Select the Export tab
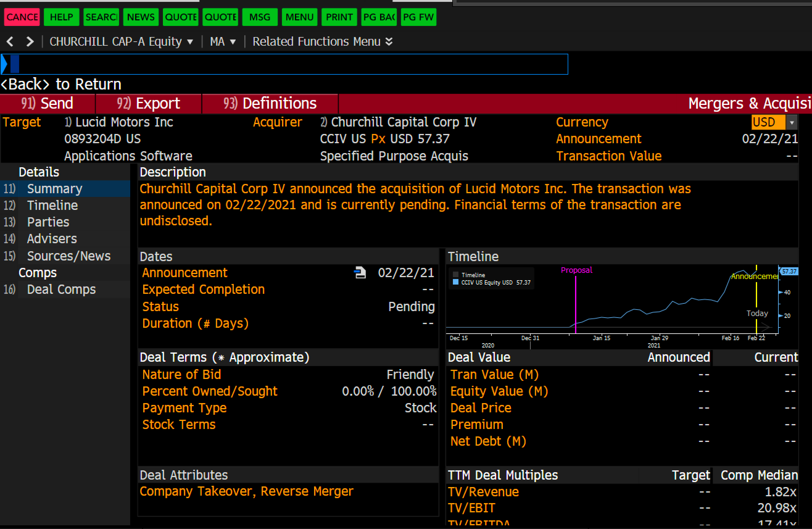The image size is (812, 529). 148,103
